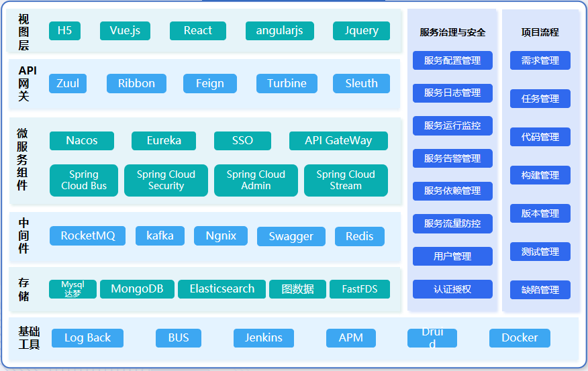Select the kafka block

160,235
